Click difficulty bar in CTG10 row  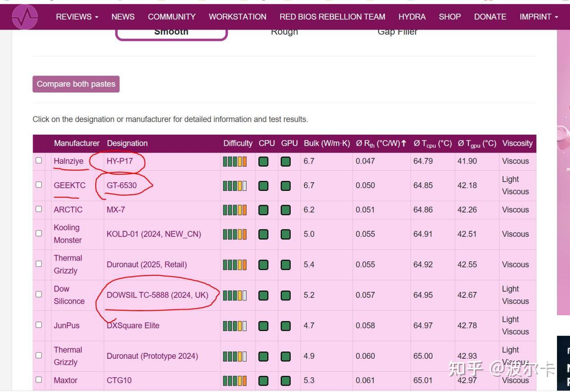pos(235,380)
